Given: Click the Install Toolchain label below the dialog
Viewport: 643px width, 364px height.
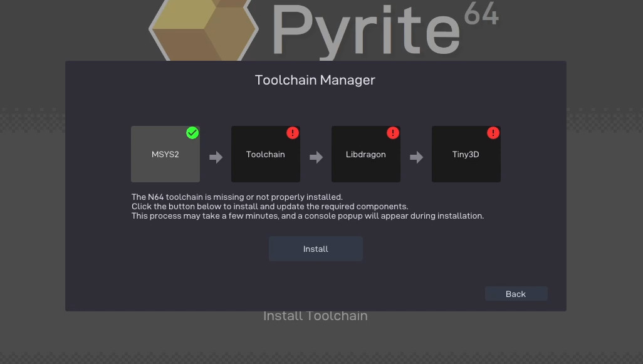Looking at the screenshot, I should [315, 316].
